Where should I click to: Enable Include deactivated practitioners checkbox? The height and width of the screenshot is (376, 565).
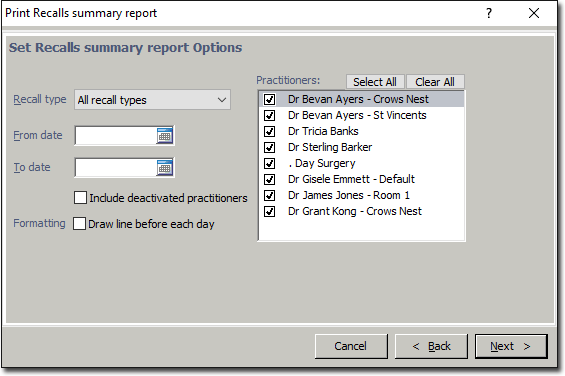click(80, 198)
